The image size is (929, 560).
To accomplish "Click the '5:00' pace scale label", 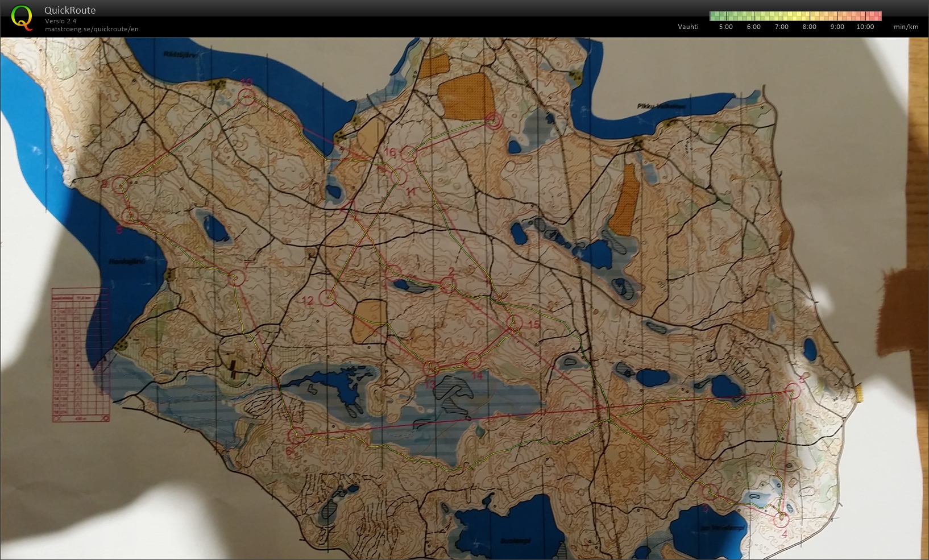I will coord(725,27).
